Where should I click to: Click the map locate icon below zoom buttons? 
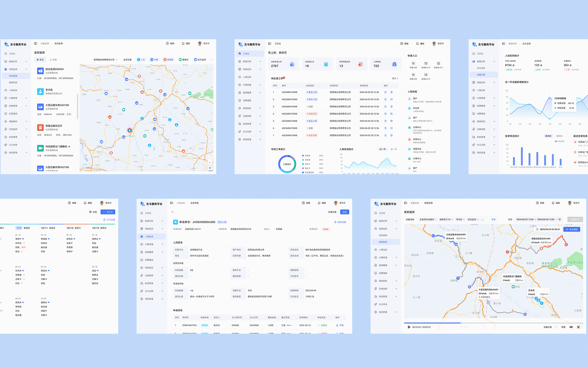(210, 168)
